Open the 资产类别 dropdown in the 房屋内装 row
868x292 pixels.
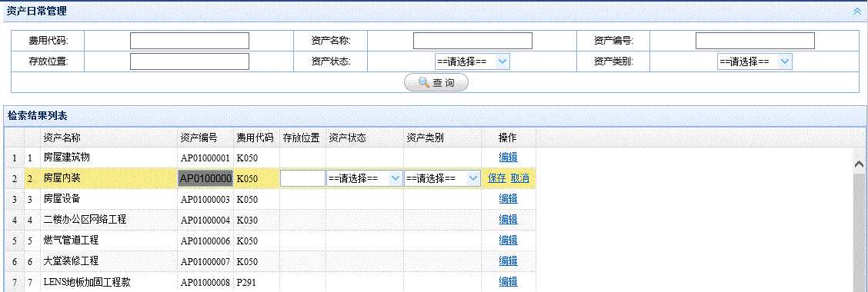[442, 178]
